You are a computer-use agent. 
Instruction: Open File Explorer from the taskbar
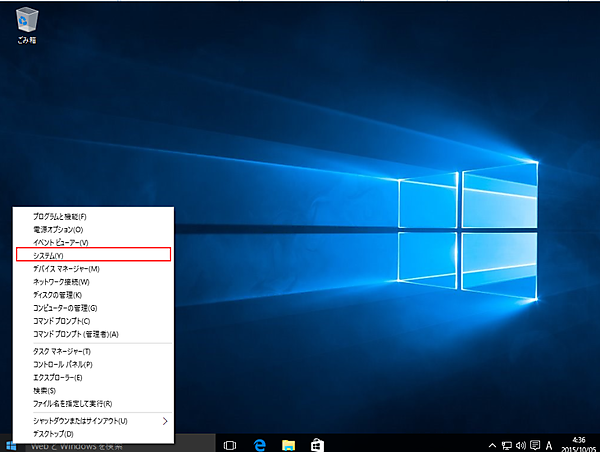point(287,443)
